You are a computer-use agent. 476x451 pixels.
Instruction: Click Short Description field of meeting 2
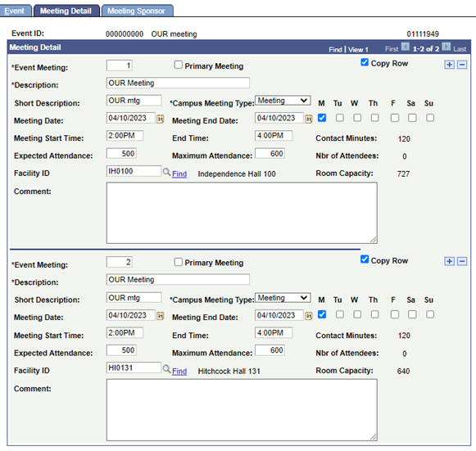point(134,298)
